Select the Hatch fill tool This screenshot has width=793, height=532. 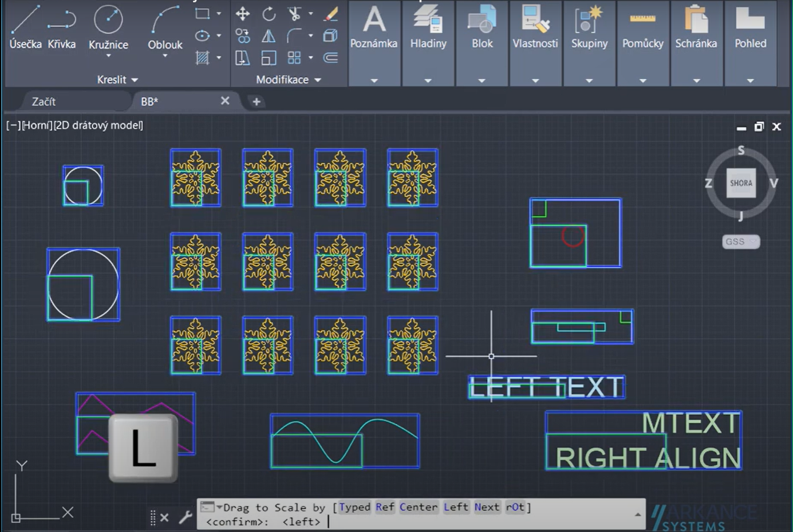[202, 57]
